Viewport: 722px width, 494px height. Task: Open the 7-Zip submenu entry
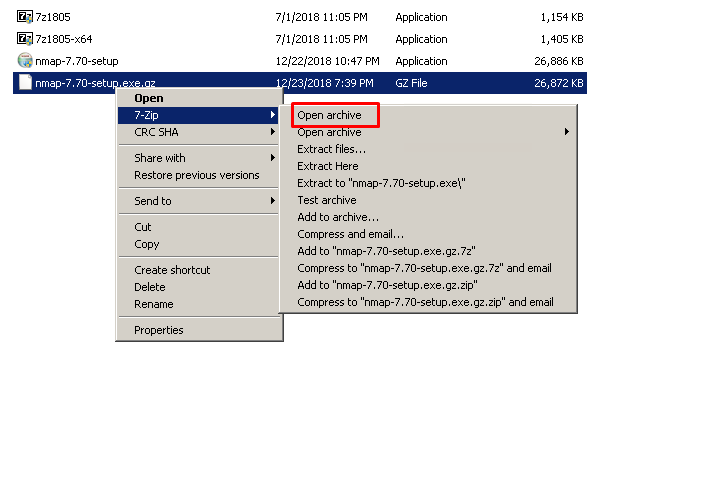point(200,115)
